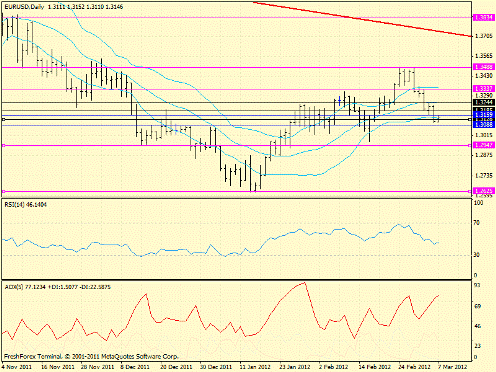The width and height of the screenshot is (496, 372).
Task: Click the magenta 1.3834 price tag
Action: click(x=484, y=17)
